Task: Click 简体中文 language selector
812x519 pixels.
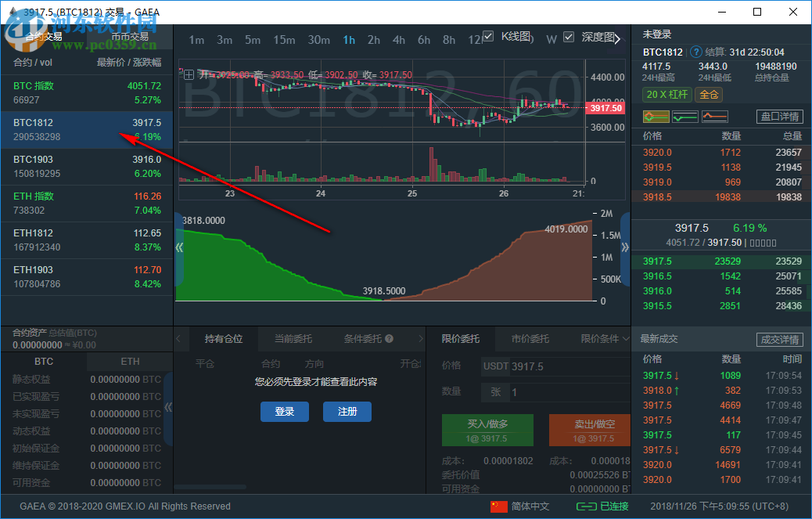Action: (530, 506)
